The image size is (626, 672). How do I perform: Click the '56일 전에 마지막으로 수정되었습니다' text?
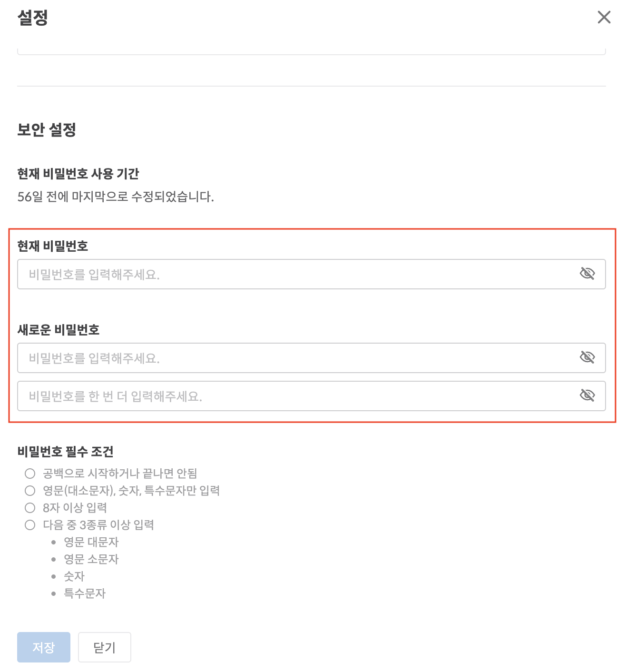point(116,197)
